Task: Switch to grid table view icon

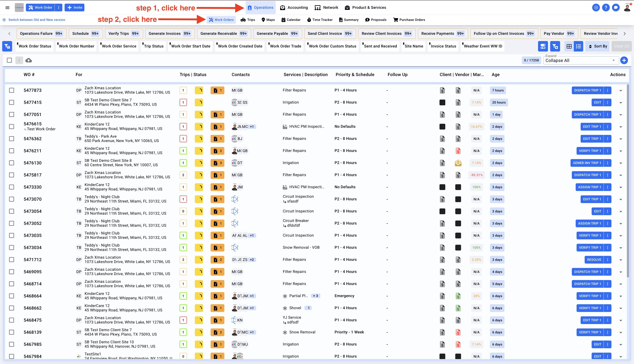Action: (569, 46)
